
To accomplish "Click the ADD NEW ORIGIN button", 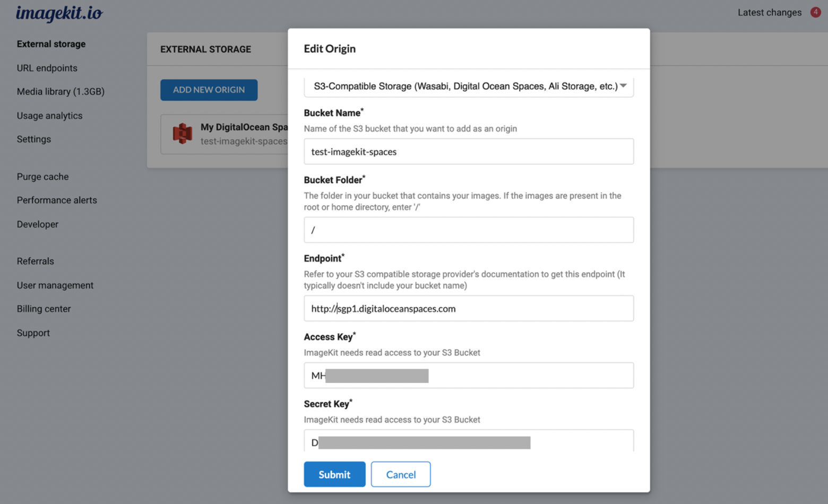I will 209,90.
